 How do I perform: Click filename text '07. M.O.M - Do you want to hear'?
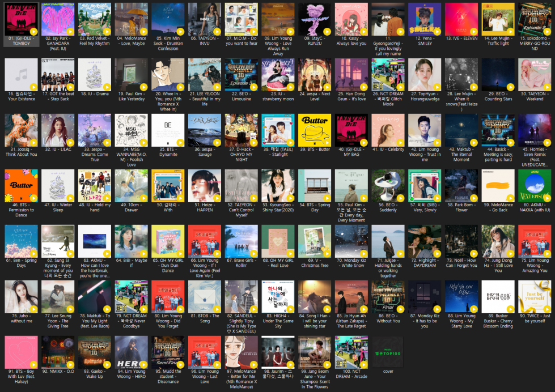pos(242,41)
